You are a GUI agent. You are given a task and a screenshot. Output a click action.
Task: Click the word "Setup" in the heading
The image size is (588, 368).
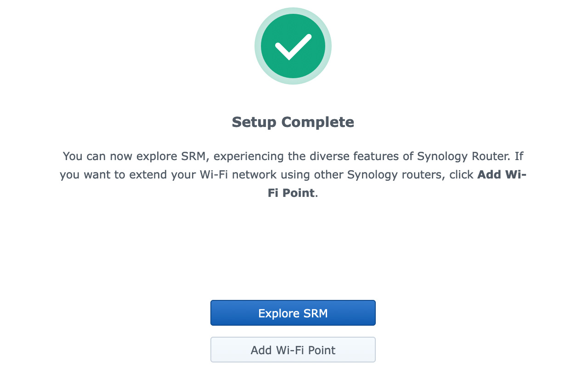click(254, 122)
